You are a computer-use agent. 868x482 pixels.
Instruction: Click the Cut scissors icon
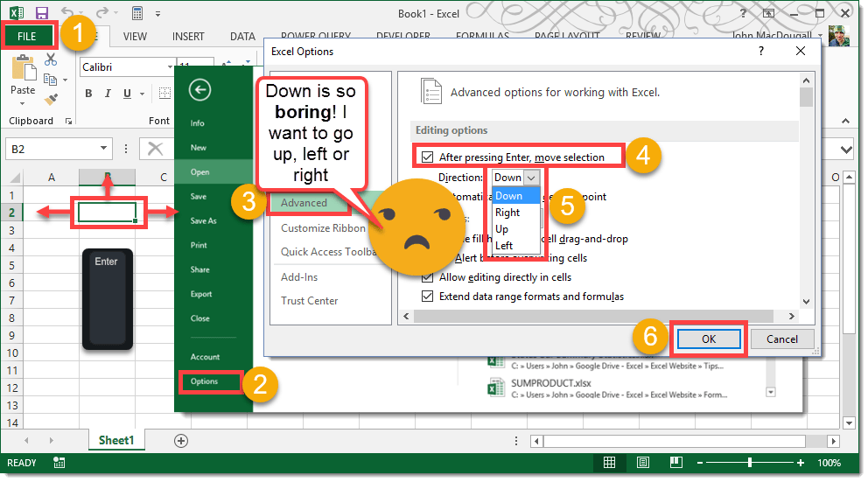[x=51, y=59]
